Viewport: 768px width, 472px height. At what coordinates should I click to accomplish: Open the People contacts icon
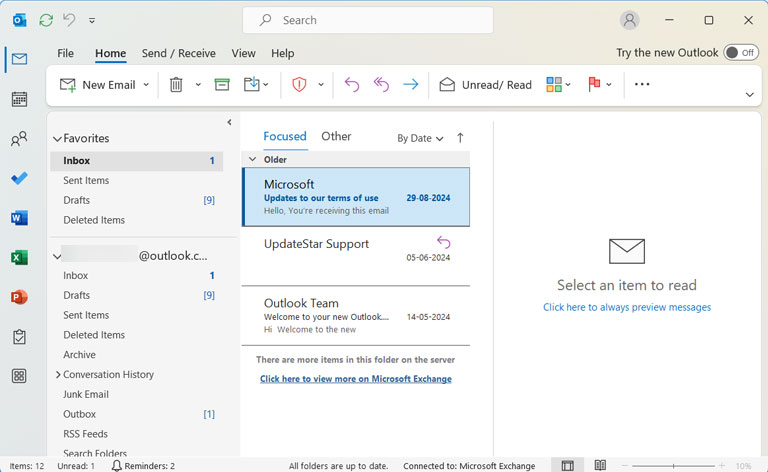coord(19,139)
